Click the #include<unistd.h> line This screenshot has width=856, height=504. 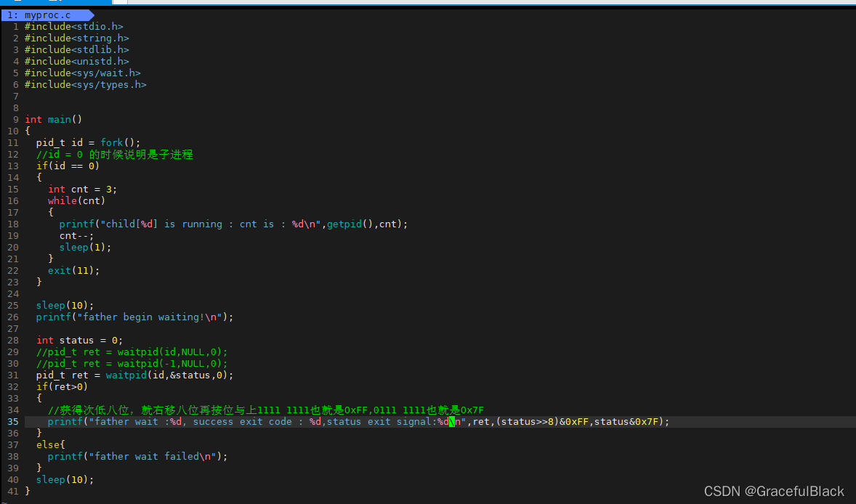[76, 62]
